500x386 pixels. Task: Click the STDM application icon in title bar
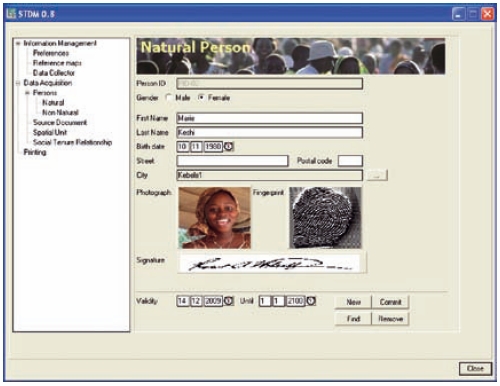coord(11,14)
